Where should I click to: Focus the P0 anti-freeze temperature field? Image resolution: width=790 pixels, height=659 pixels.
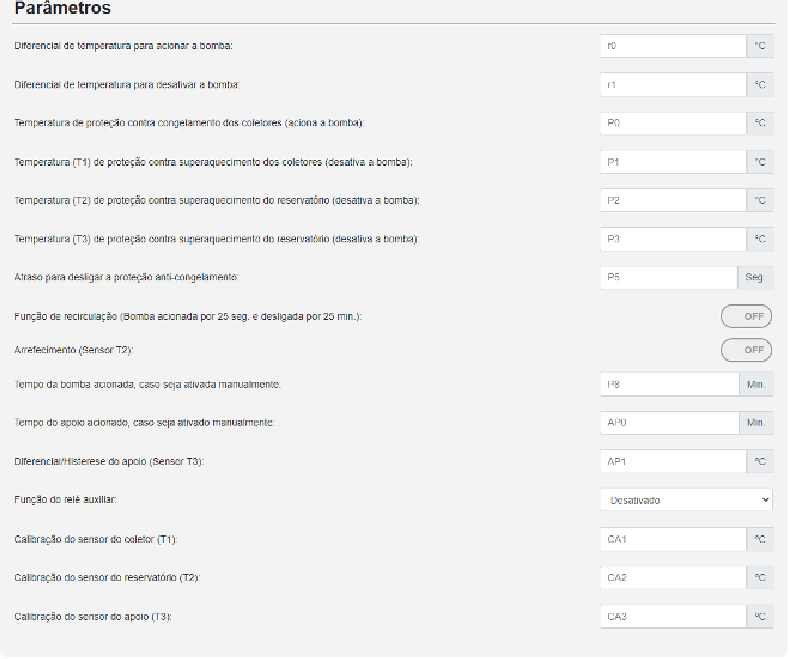coord(673,123)
